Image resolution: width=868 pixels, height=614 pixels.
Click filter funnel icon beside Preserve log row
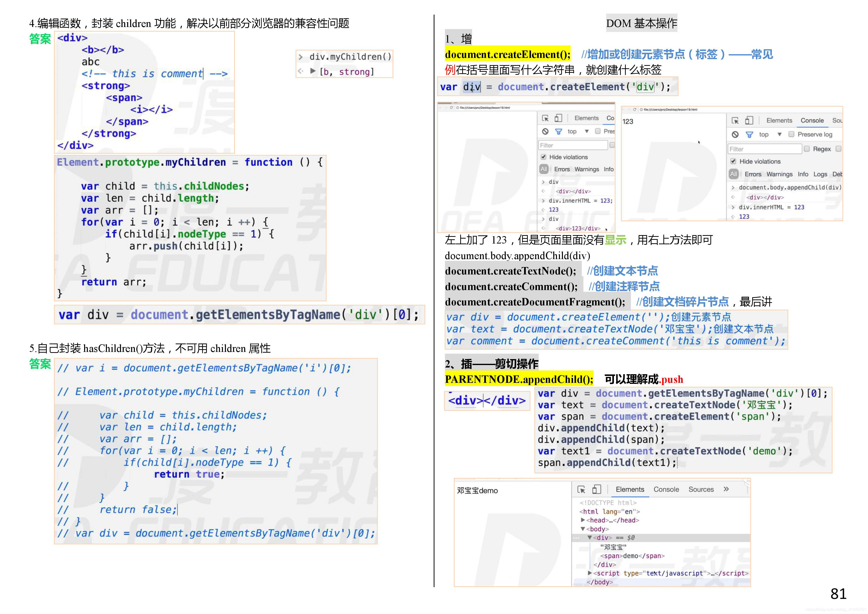(x=749, y=135)
